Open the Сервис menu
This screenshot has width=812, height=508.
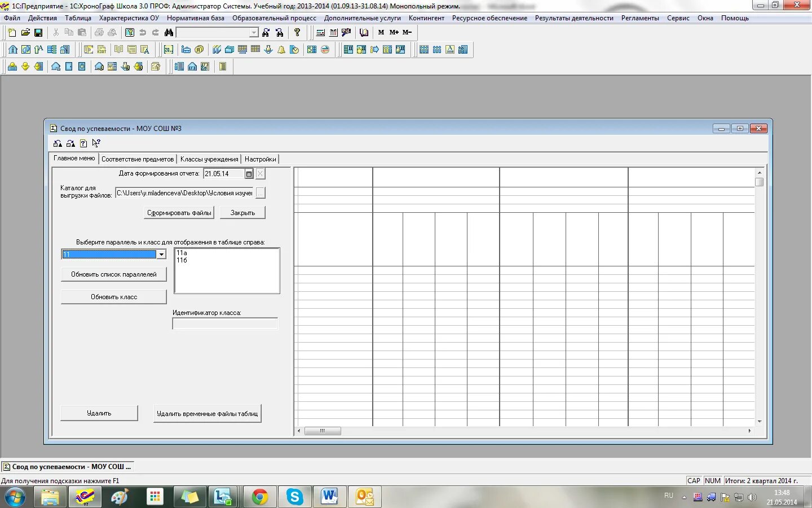point(678,18)
